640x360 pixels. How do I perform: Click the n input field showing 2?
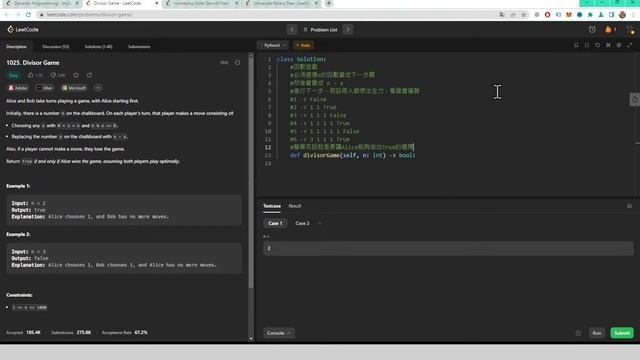click(x=448, y=248)
